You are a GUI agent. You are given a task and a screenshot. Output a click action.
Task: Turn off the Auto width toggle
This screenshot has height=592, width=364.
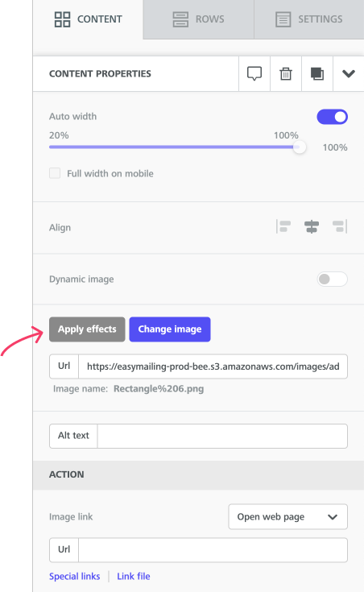tap(333, 117)
